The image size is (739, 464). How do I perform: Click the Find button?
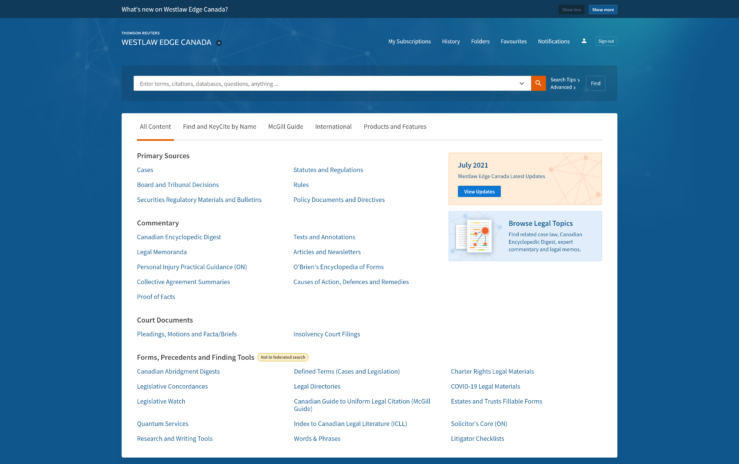(x=596, y=83)
